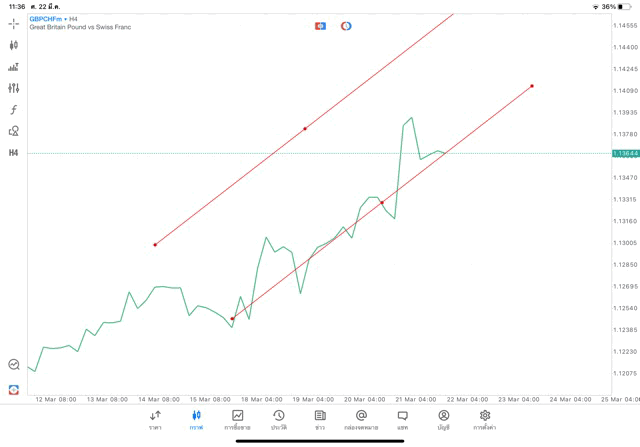Switch to the ราคา (Quotes) tab
This screenshot has width=640, height=447.
(155, 419)
